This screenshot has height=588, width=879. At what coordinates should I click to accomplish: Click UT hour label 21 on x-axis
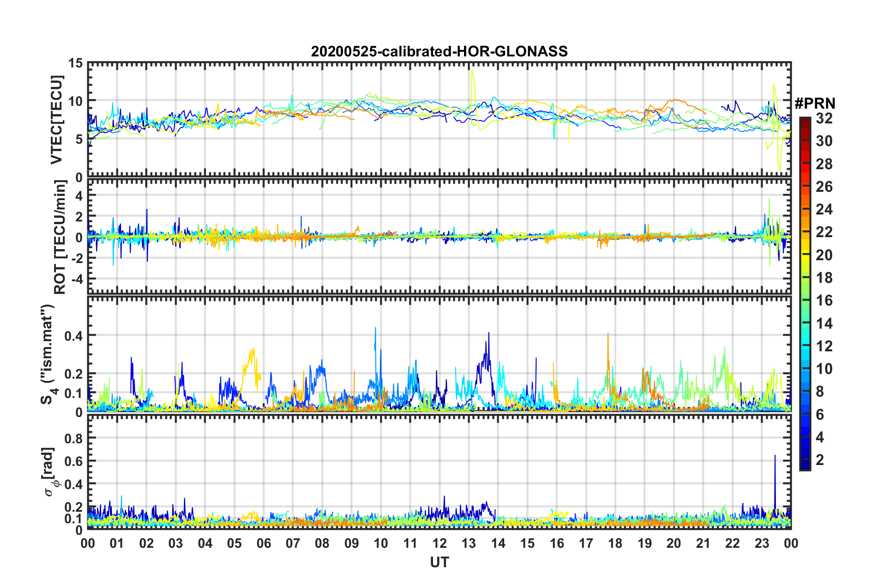tap(703, 543)
